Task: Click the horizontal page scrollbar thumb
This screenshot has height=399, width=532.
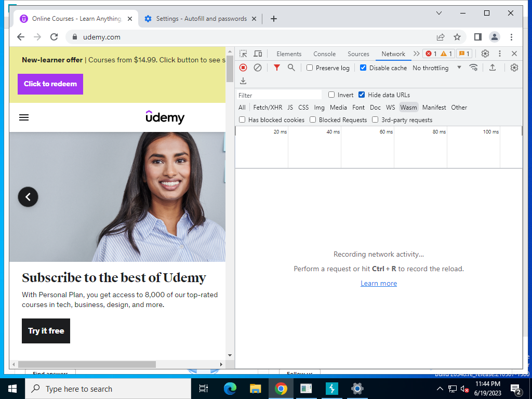Action: (x=87, y=364)
